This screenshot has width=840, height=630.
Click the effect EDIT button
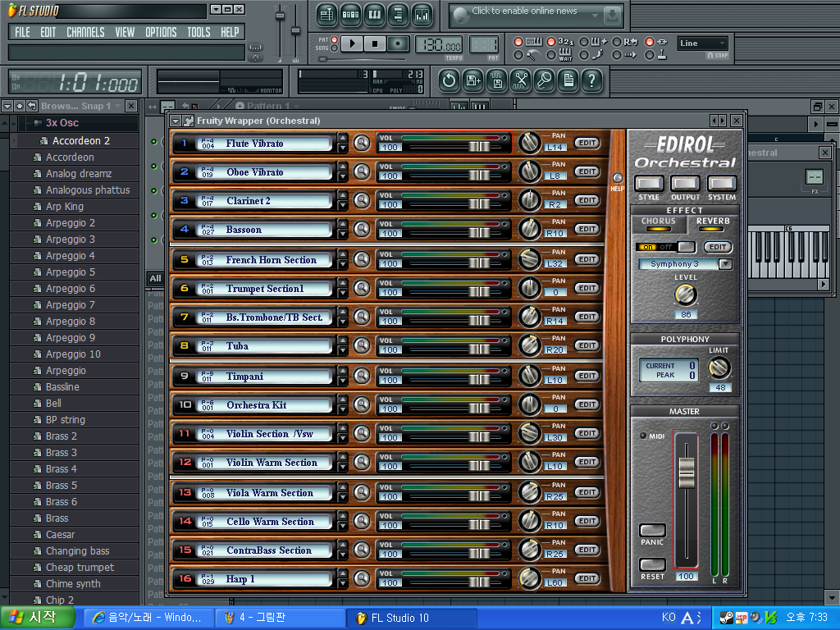717,247
